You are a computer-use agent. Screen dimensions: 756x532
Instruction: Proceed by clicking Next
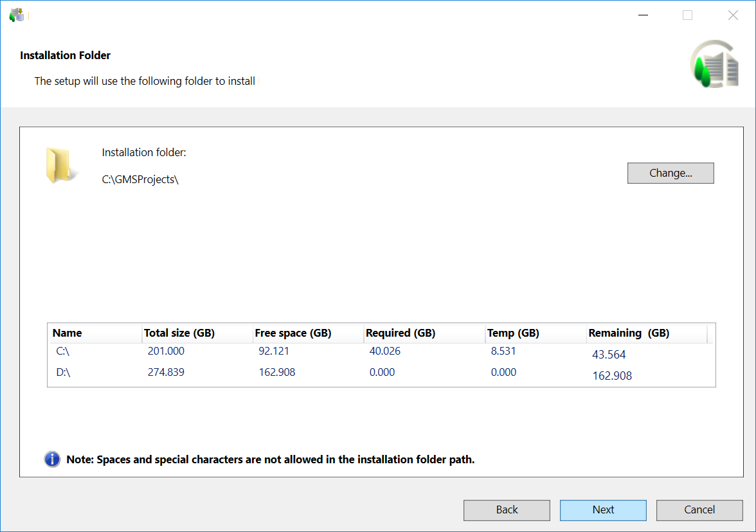point(603,510)
